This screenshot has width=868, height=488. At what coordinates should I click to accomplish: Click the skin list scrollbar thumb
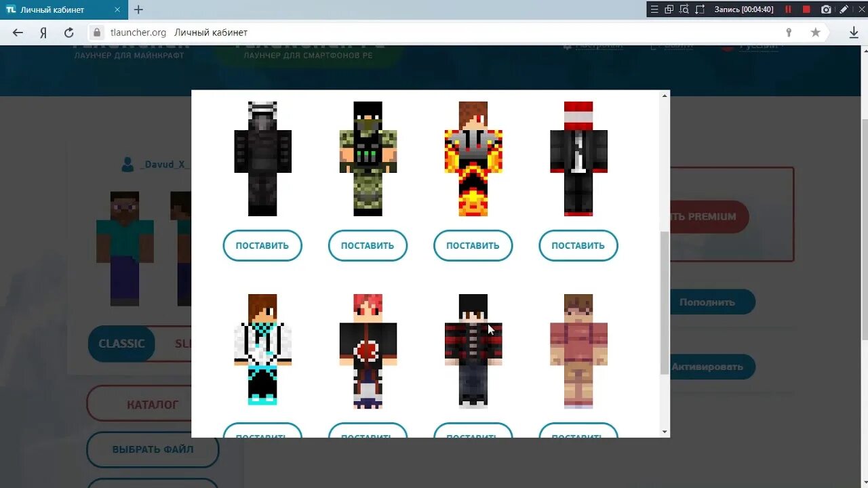pos(665,303)
